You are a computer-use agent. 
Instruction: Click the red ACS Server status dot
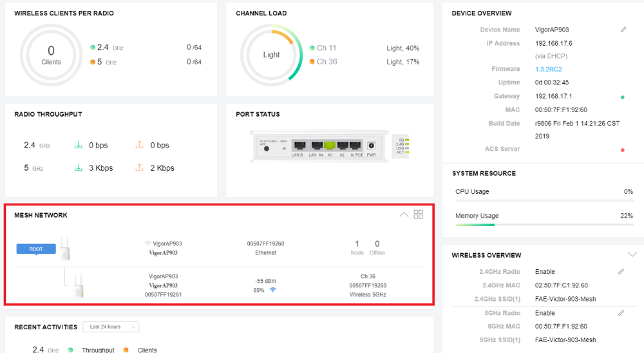pos(623,150)
